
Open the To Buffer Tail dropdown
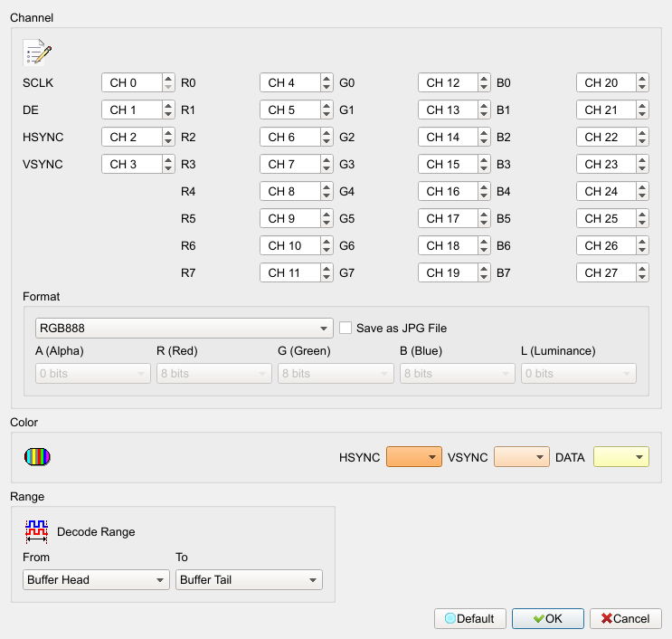tap(249, 580)
